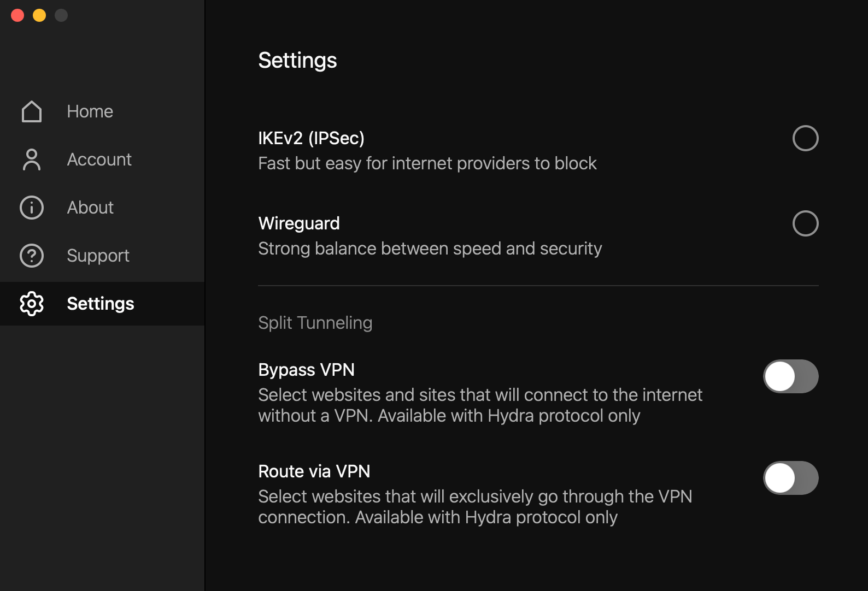
Task: Open About via the info icon
Action: click(31, 207)
